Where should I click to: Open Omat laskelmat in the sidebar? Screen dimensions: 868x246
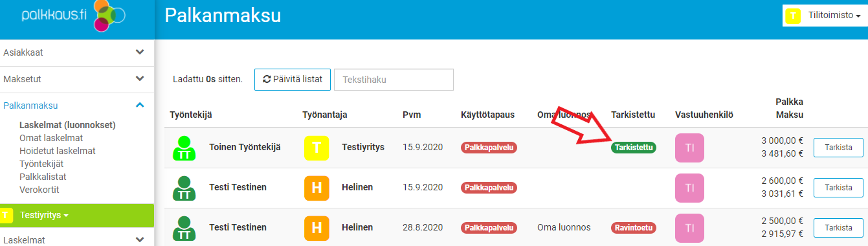click(51, 138)
